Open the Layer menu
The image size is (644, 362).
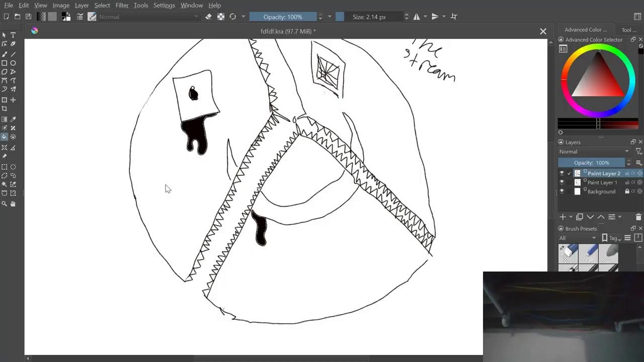click(82, 5)
